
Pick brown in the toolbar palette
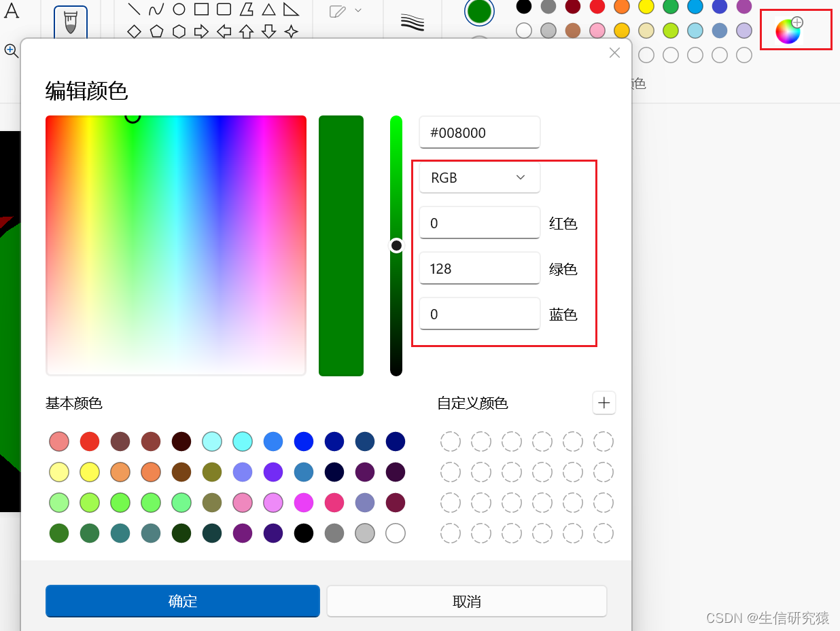click(573, 31)
